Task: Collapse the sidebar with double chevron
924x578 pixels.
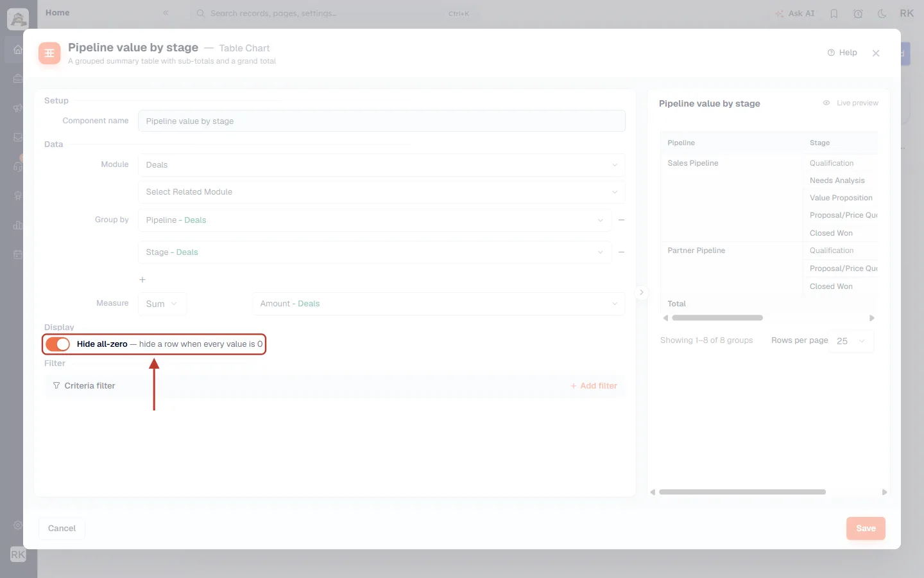Action: point(166,13)
